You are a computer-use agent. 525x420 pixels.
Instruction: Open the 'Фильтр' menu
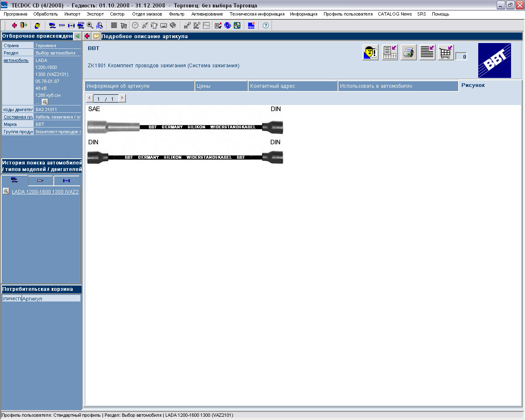click(x=177, y=14)
